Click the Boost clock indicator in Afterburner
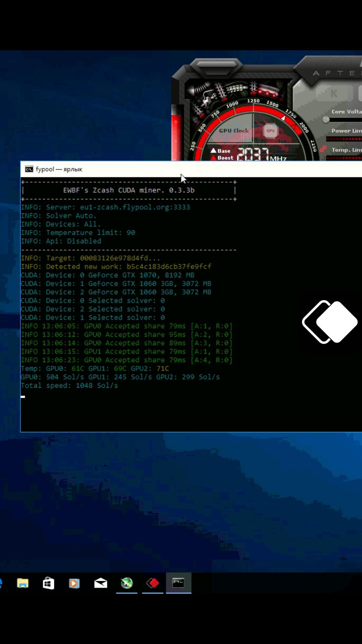Image resolution: width=362 pixels, height=644 pixels. coord(222,157)
